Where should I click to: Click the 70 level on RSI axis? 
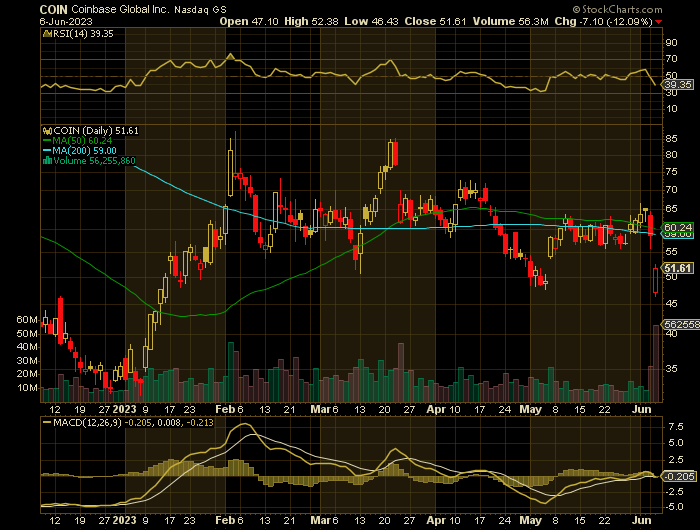pyautogui.click(x=671, y=59)
